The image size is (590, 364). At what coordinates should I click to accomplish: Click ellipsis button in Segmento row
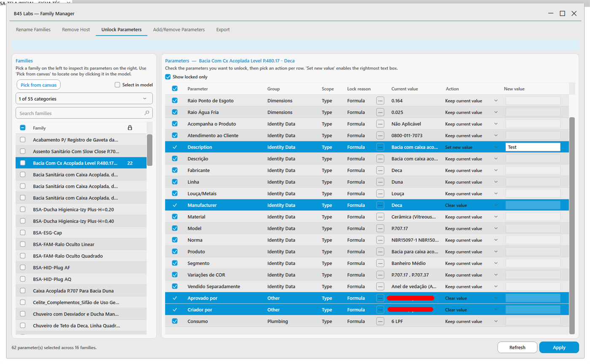(x=381, y=263)
